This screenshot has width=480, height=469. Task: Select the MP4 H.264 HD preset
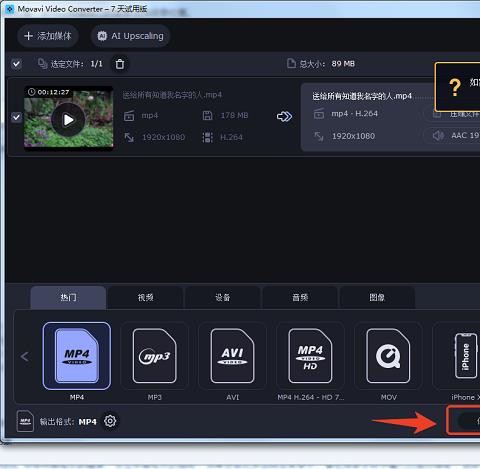(x=310, y=356)
